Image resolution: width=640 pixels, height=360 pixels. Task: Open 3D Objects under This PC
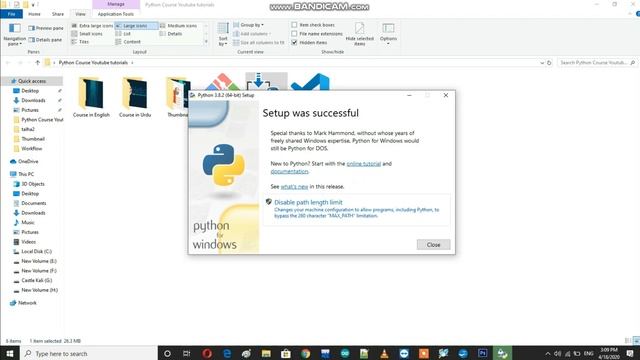click(33, 184)
